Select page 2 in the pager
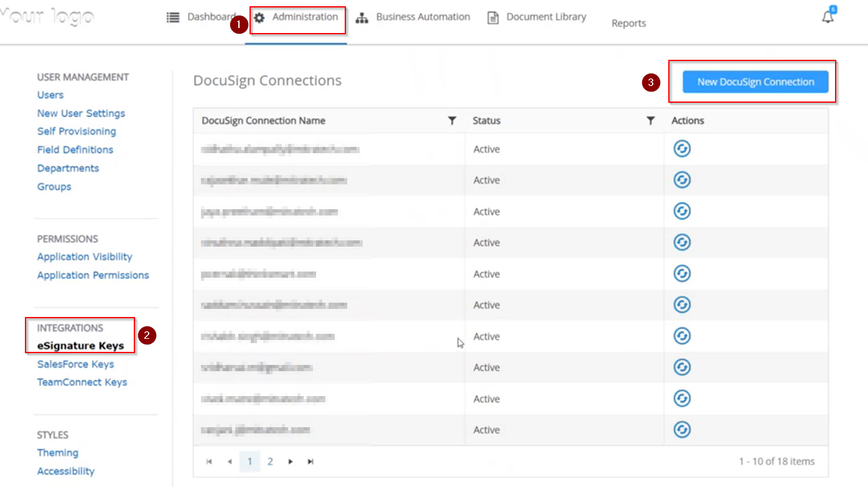 pyautogui.click(x=270, y=461)
